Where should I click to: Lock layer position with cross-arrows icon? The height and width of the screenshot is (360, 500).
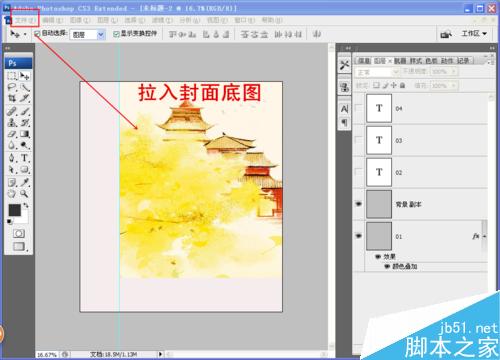tap(394, 86)
